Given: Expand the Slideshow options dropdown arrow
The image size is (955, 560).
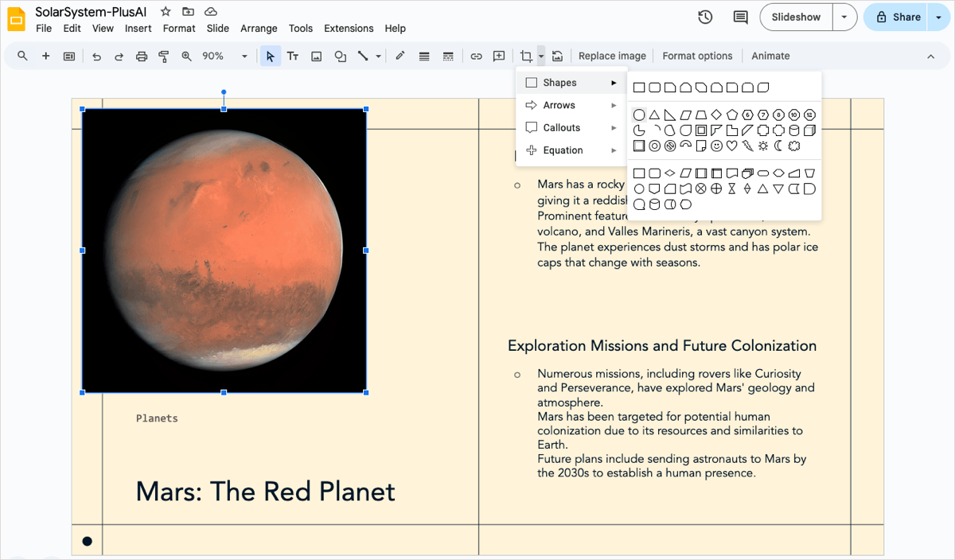Looking at the screenshot, I should [x=844, y=17].
